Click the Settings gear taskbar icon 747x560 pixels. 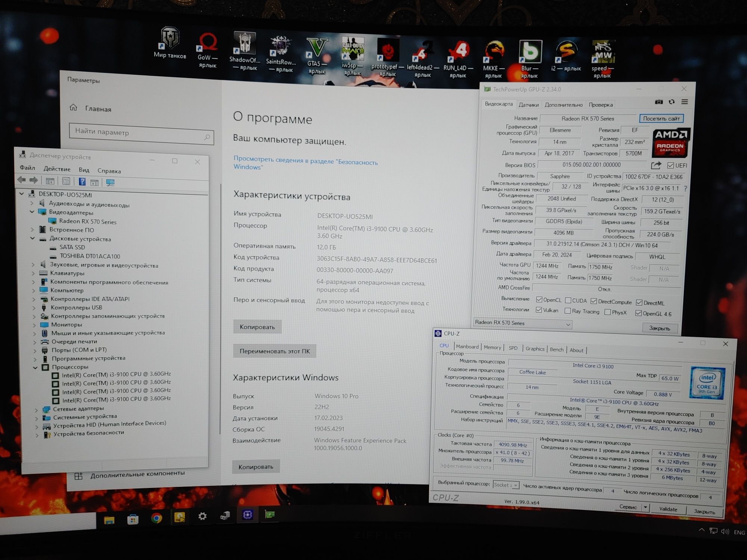(202, 516)
